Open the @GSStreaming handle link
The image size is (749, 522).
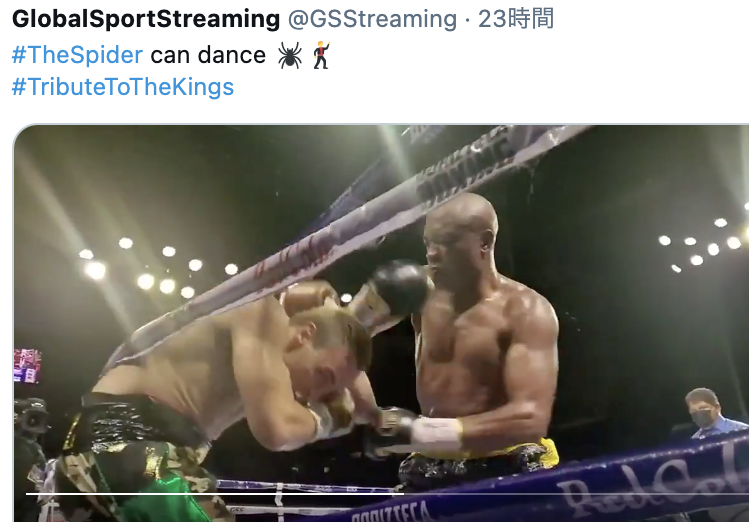pyautogui.click(x=372, y=19)
